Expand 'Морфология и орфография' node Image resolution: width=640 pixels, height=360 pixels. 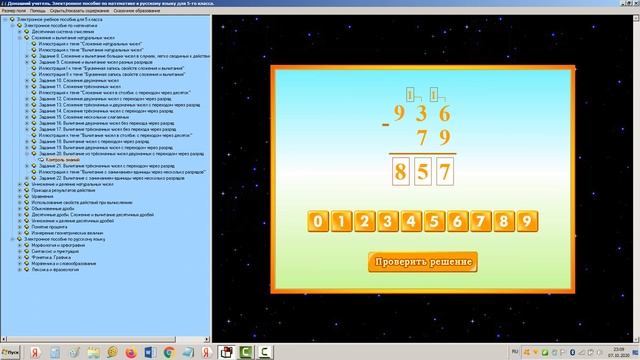coord(20,245)
